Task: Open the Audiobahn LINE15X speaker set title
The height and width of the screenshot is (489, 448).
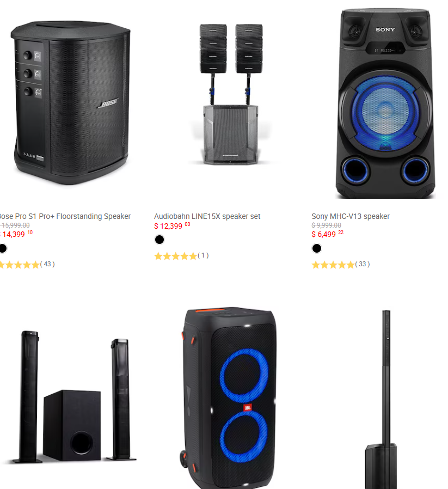Action: (207, 216)
